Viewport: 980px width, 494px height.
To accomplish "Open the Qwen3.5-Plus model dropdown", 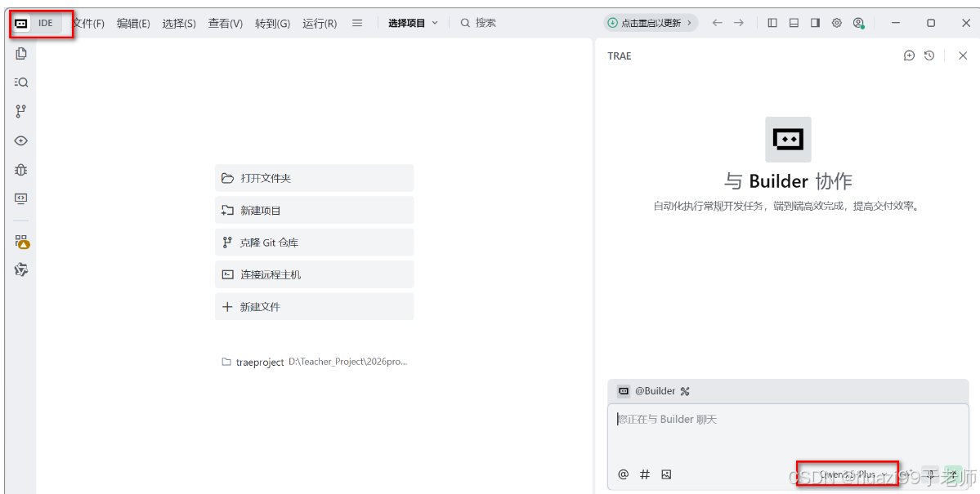I will (852, 474).
